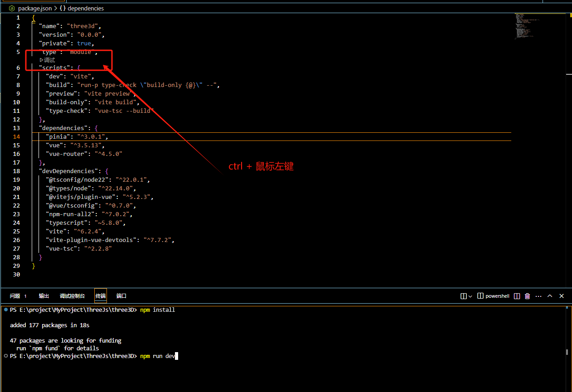Collapse the dependencies object on line 13
Viewport: 572px width, 392px height.
(x=26, y=128)
